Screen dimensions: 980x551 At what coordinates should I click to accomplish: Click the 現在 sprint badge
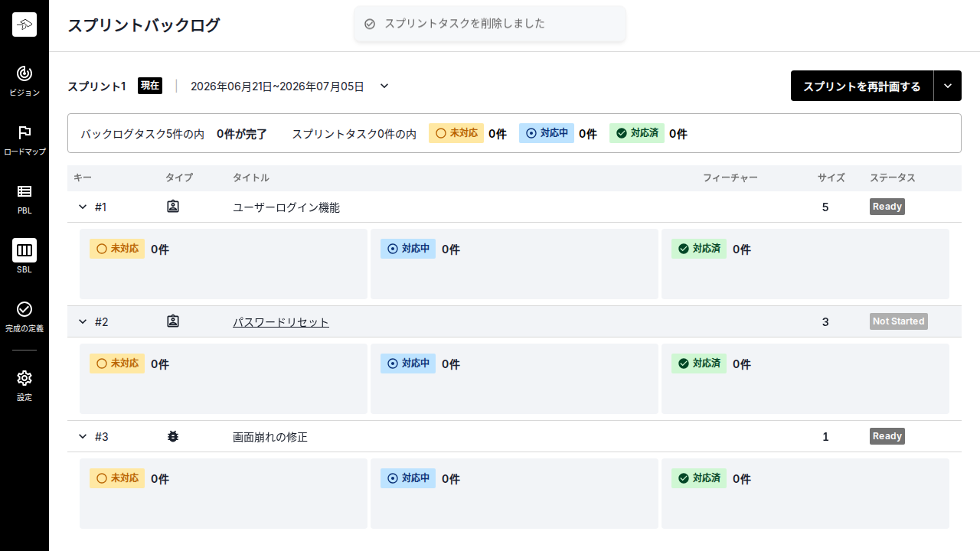(150, 86)
